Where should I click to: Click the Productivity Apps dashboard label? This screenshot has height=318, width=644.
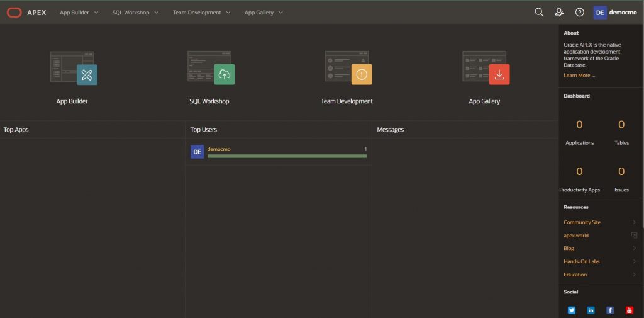[x=579, y=190]
